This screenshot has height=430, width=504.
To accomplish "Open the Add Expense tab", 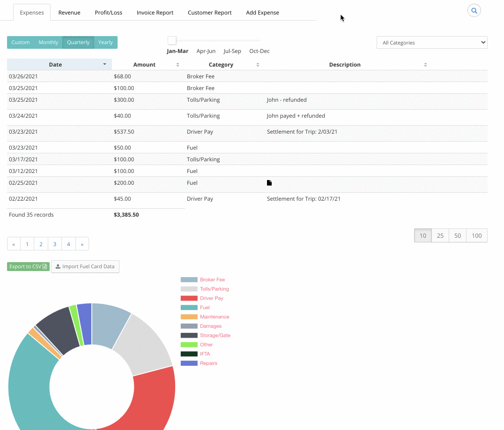I will (262, 13).
